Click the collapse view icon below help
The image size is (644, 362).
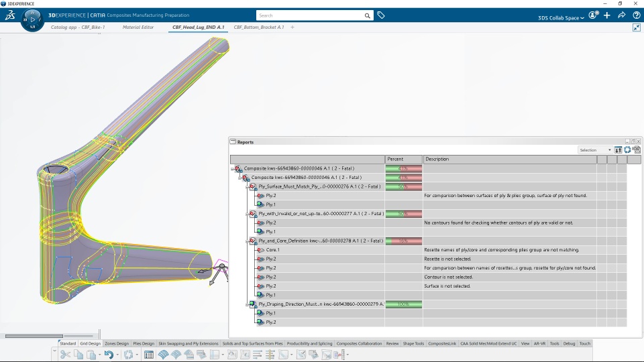[636, 27]
